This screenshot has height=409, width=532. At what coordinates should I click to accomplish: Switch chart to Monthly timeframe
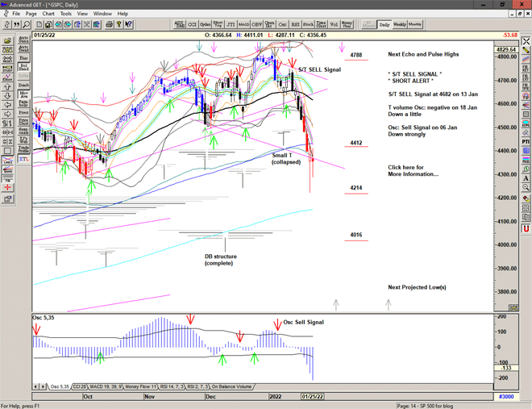[x=416, y=25]
